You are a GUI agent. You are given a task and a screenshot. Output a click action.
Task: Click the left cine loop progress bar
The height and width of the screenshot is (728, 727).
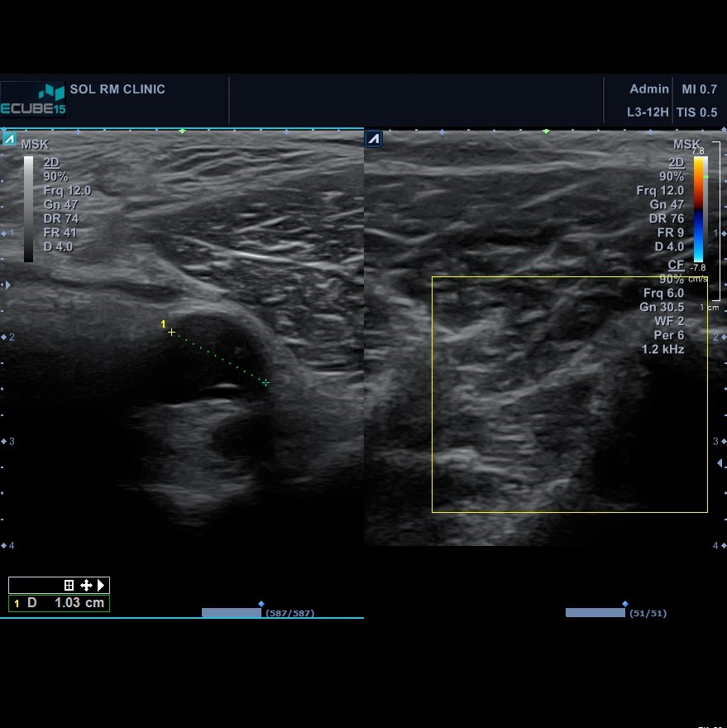pos(232,613)
